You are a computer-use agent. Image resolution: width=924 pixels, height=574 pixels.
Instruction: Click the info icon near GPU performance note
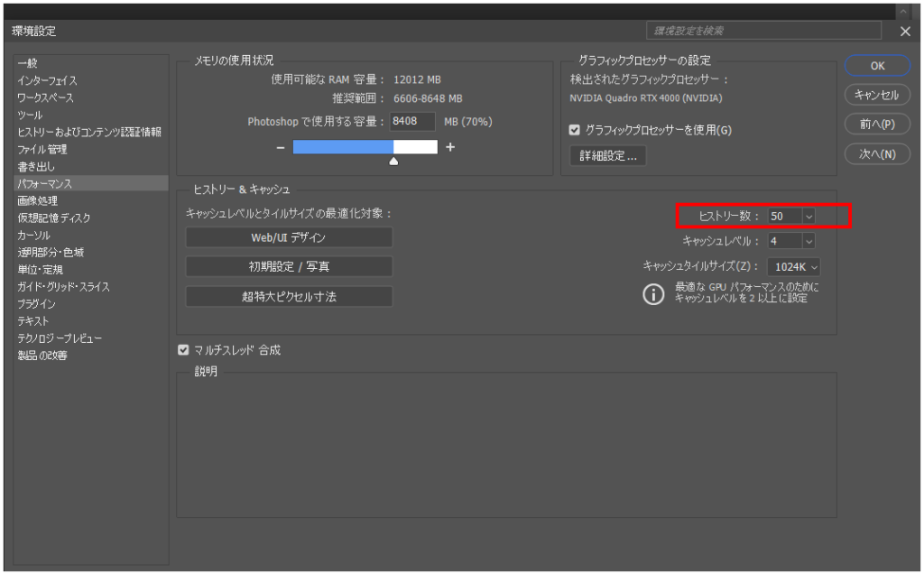[x=653, y=293]
